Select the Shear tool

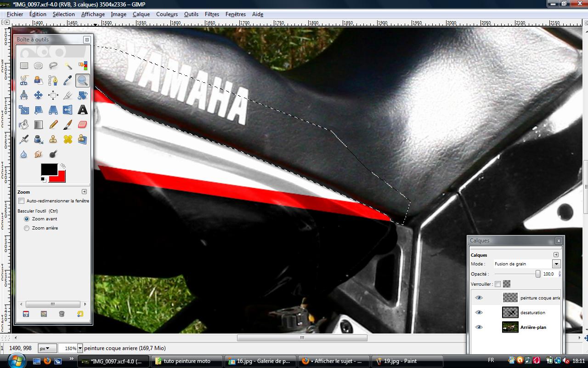[x=39, y=110]
